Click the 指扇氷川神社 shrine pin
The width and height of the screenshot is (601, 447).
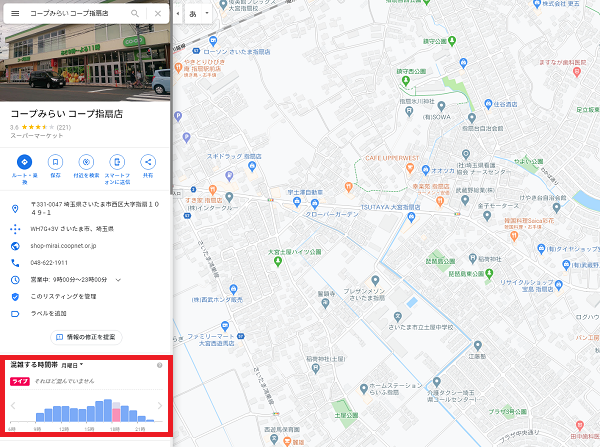409,112
